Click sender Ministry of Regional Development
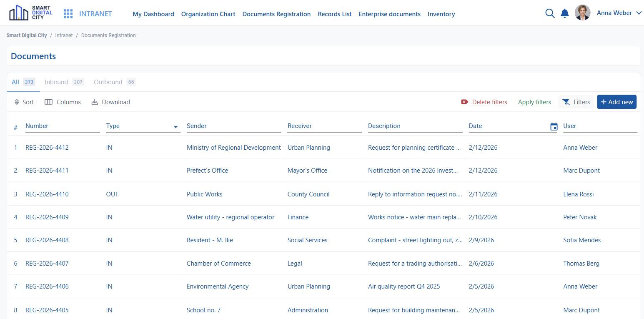 point(234,148)
